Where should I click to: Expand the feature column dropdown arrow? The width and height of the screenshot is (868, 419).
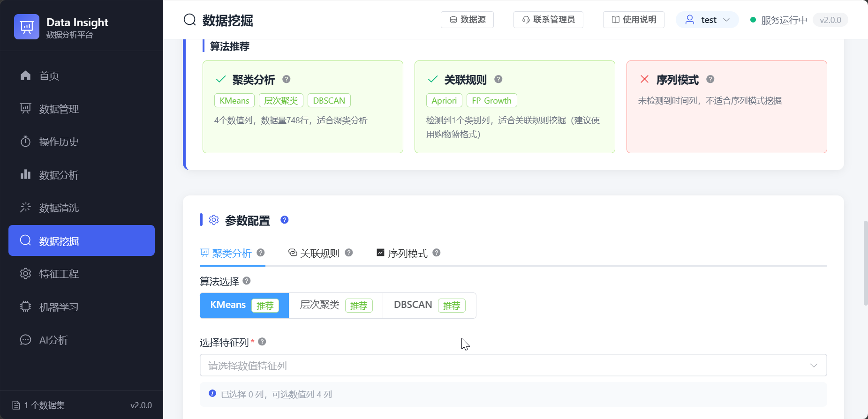point(814,366)
